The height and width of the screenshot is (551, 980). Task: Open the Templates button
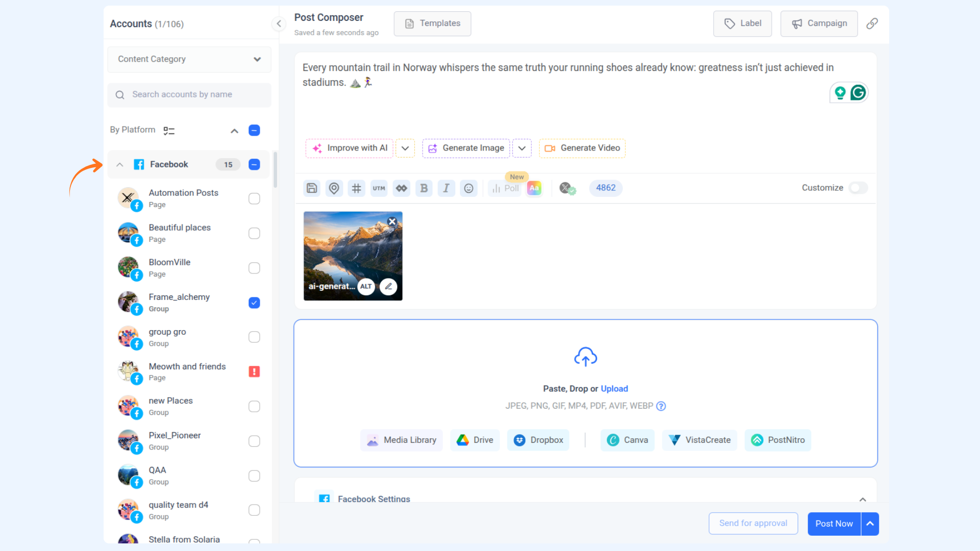432,23
